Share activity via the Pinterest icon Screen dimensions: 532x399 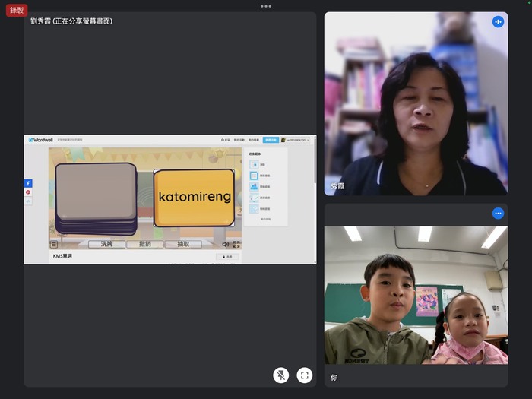pyautogui.click(x=28, y=192)
